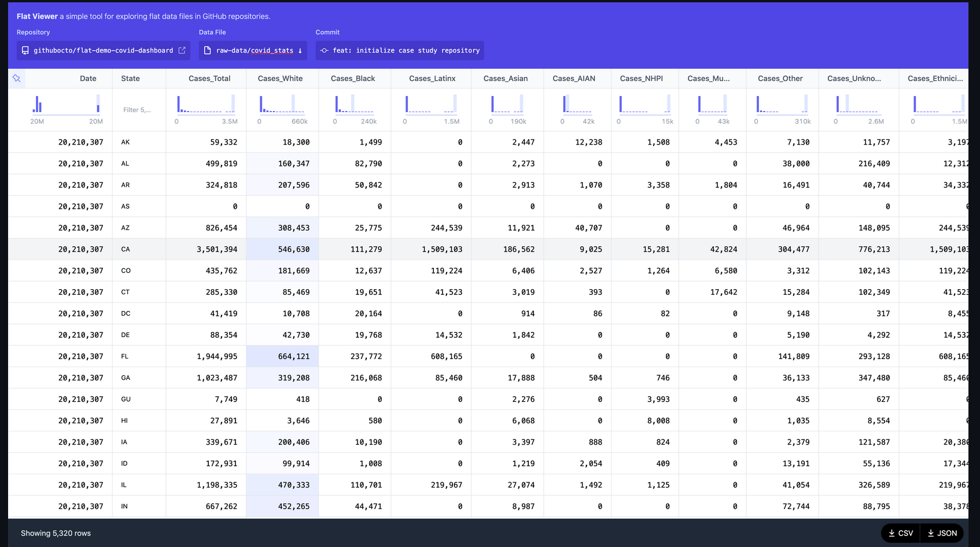Open repository via external link icon
980x547 pixels.
[x=182, y=50]
